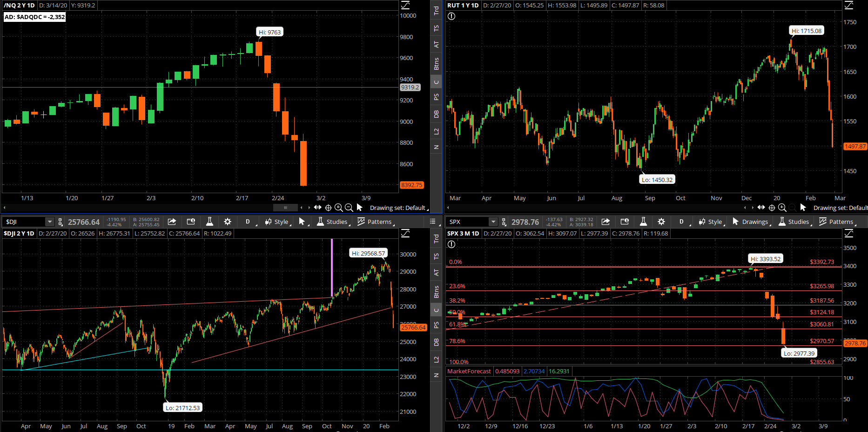Toggle price axis scale icon on $DJI chart

(405, 233)
